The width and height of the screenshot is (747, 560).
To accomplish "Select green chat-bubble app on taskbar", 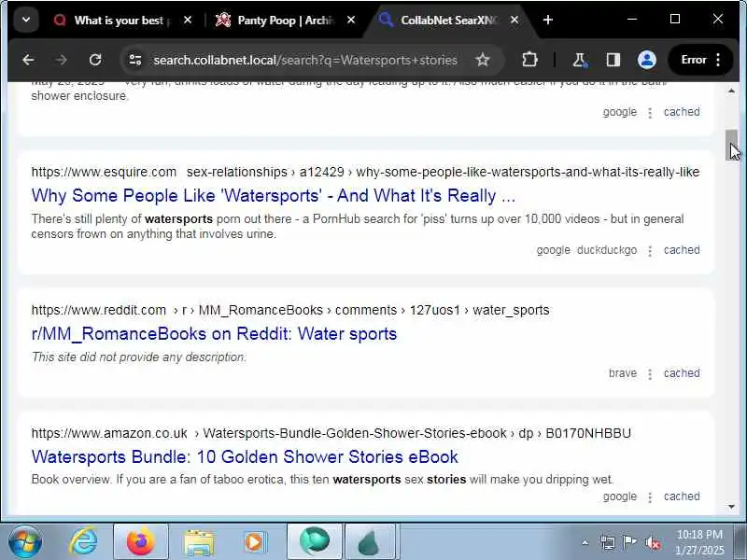I will pyautogui.click(x=315, y=541).
